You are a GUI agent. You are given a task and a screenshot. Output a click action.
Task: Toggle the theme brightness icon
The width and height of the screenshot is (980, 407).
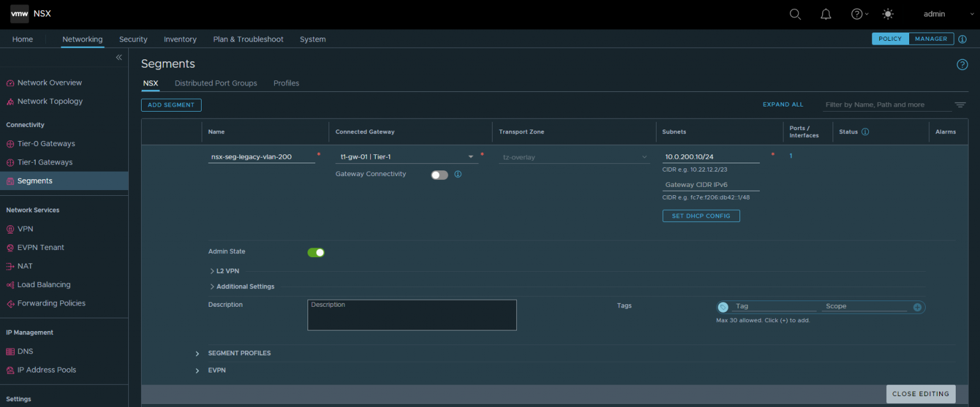(x=888, y=13)
